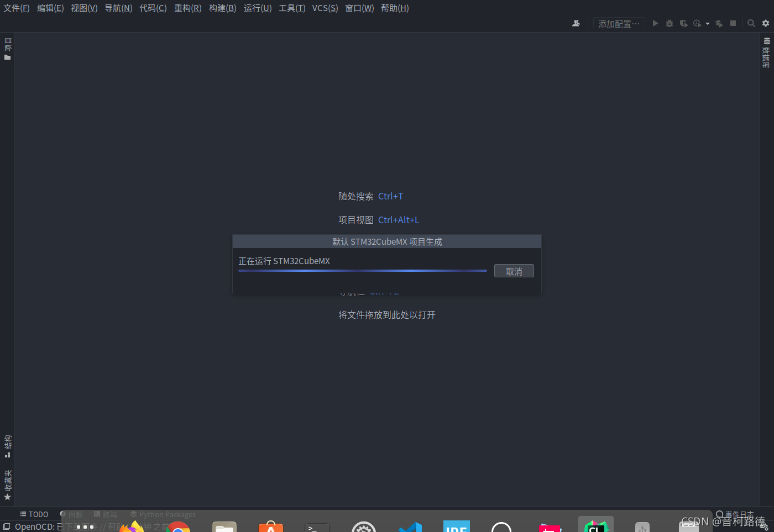Open Terminal from the dock
Viewport: 774px width, 532px height.
(x=317, y=526)
